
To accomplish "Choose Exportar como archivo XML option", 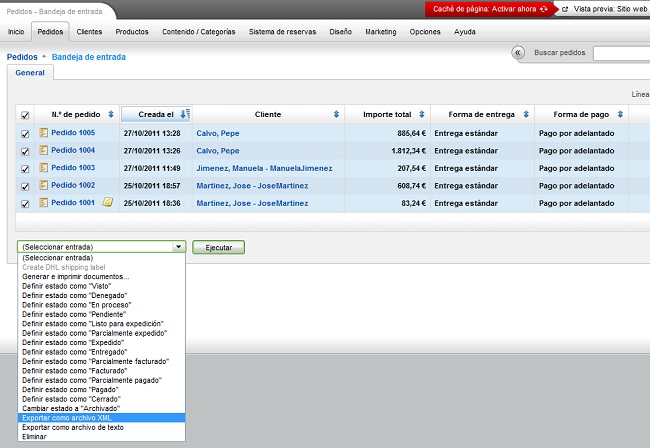I will [101, 418].
